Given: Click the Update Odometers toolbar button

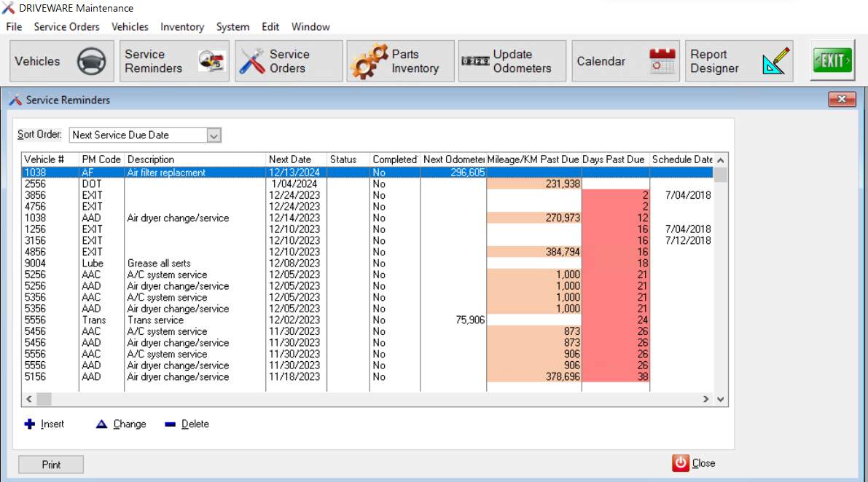Looking at the screenshot, I should pos(512,61).
